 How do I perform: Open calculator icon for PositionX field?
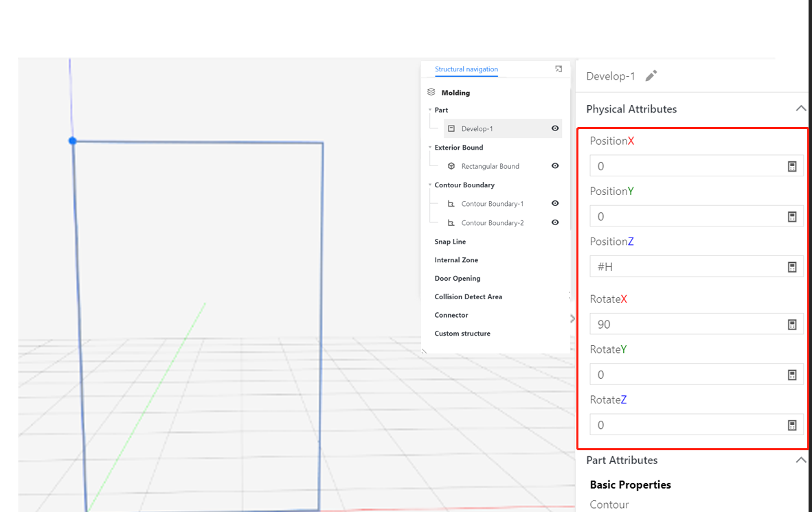click(x=792, y=166)
